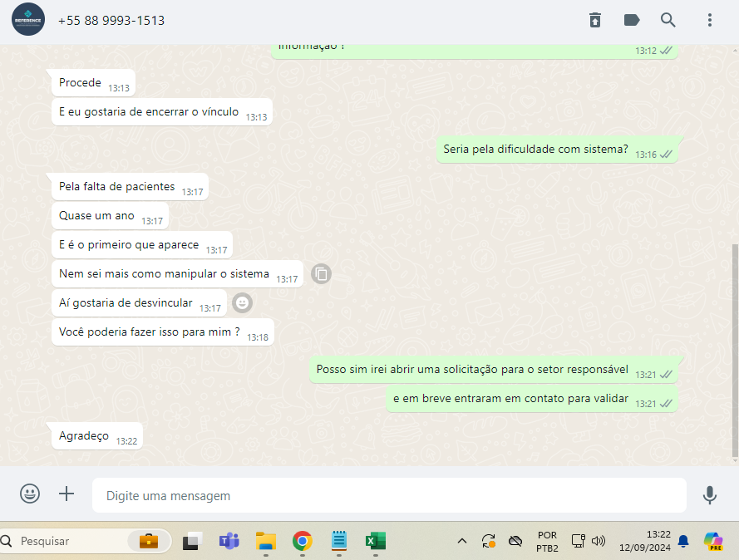Image resolution: width=739 pixels, height=560 pixels.
Task: Show hidden system tray icons
Action: point(462,541)
